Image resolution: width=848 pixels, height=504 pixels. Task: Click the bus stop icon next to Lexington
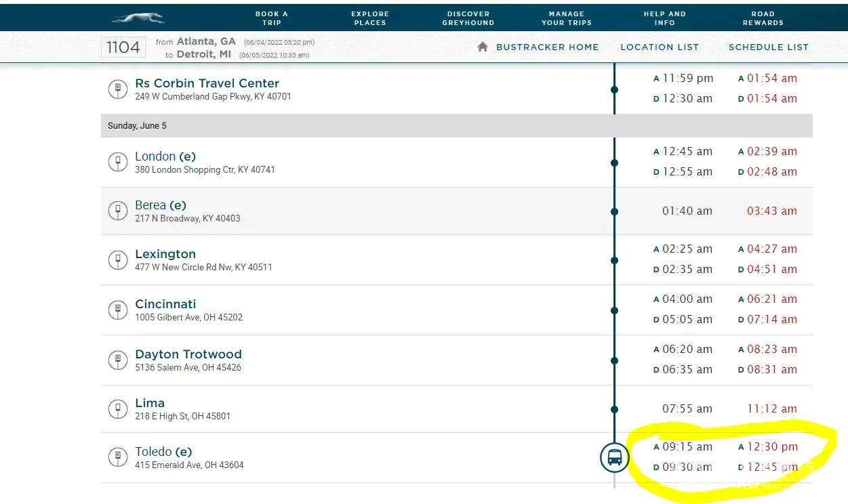tap(118, 260)
